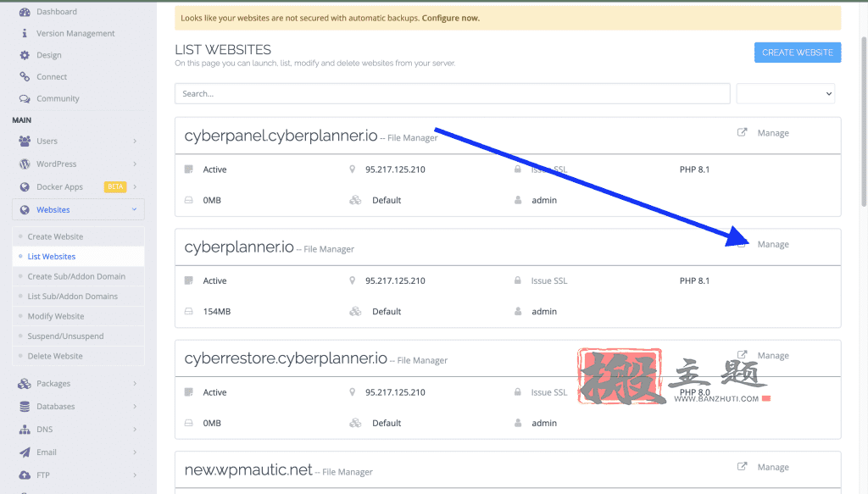This screenshot has height=494, width=868.
Task: Click lock icon in cyberplanner.io row
Action: [518, 280]
